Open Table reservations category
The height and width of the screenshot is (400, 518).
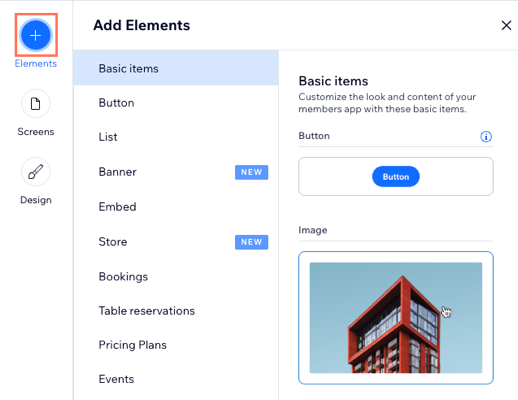[x=176, y=311]
